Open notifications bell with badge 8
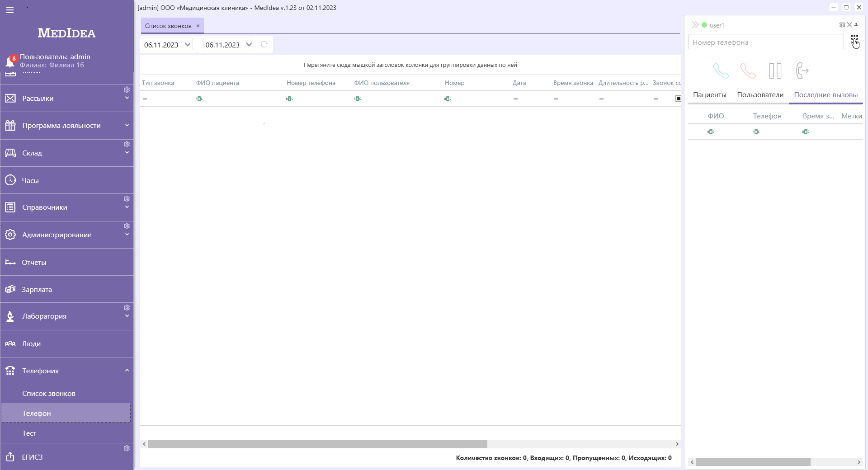 (x=10, y=61)
